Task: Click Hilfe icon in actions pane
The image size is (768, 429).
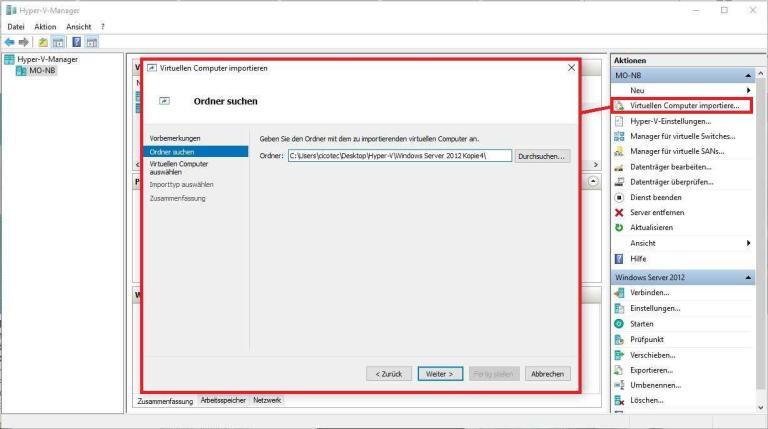Action: tap(620, 259)
